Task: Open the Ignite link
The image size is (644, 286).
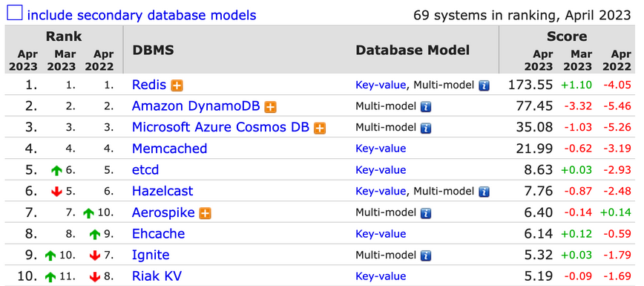Action: click(151, 255)
